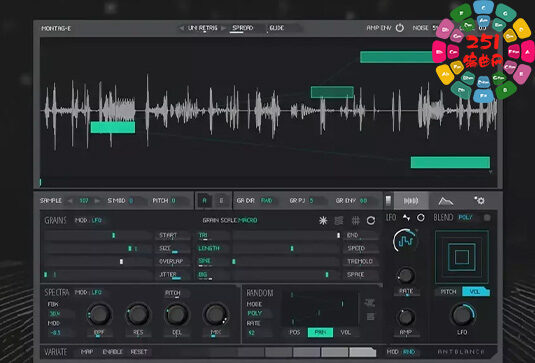Click VARIATE ENABLE button

tap(113, 352)
